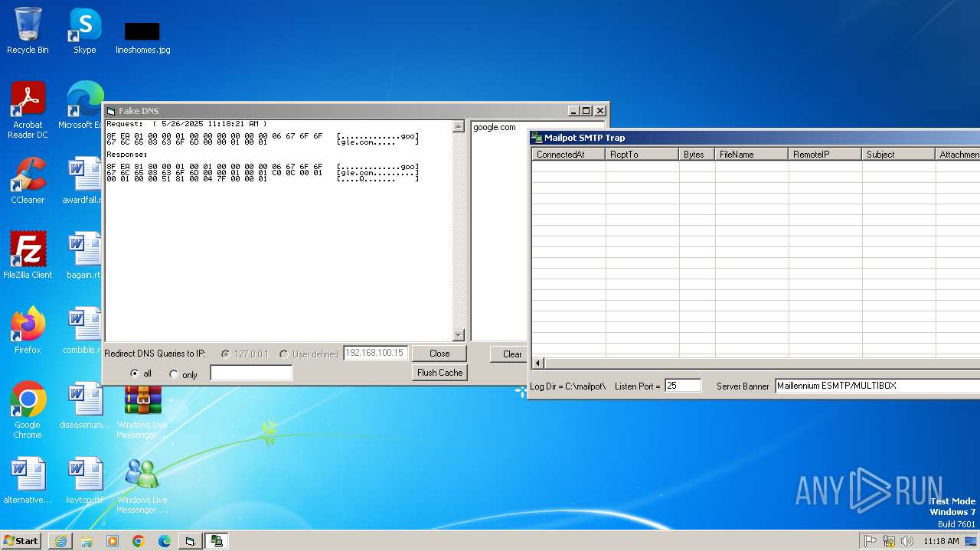Image resolution: width=980 pixels, height=551 pixels.
Task: Sort by RemoteIP column header
Action: pyautogui.click(x=825, y=154)
